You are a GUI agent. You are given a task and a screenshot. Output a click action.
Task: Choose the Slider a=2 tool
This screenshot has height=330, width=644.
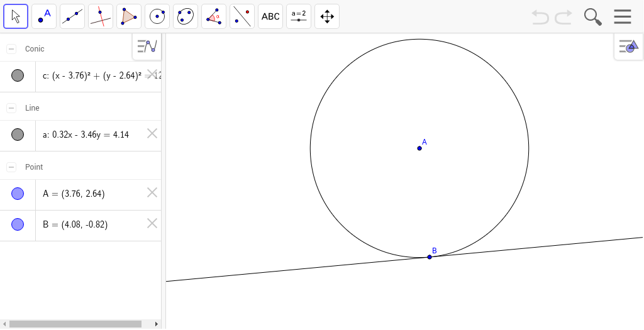click(299, 16)
